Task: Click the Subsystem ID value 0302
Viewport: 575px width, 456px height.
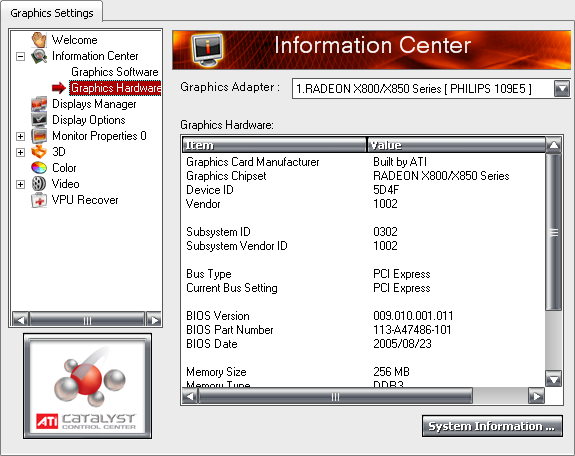Action: point(385,232)
